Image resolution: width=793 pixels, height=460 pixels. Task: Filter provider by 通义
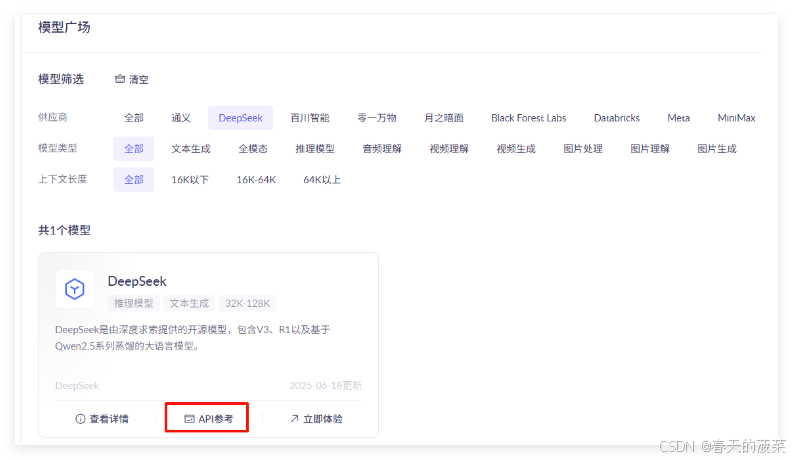click(x=181, y=118)
